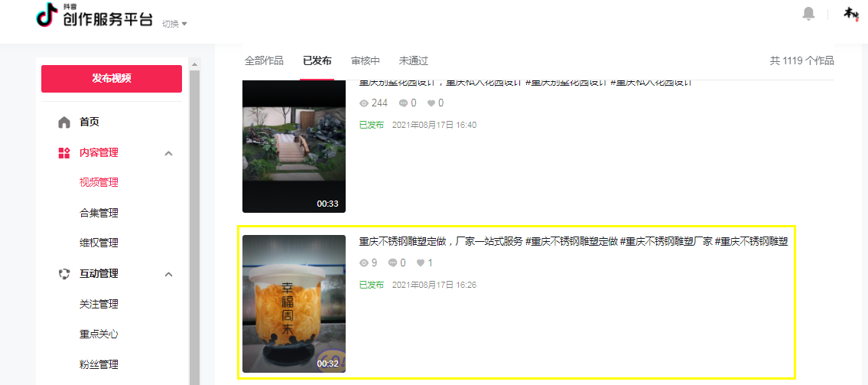
Task: Click views eye icon beside 9
Action: click(364, 263)
